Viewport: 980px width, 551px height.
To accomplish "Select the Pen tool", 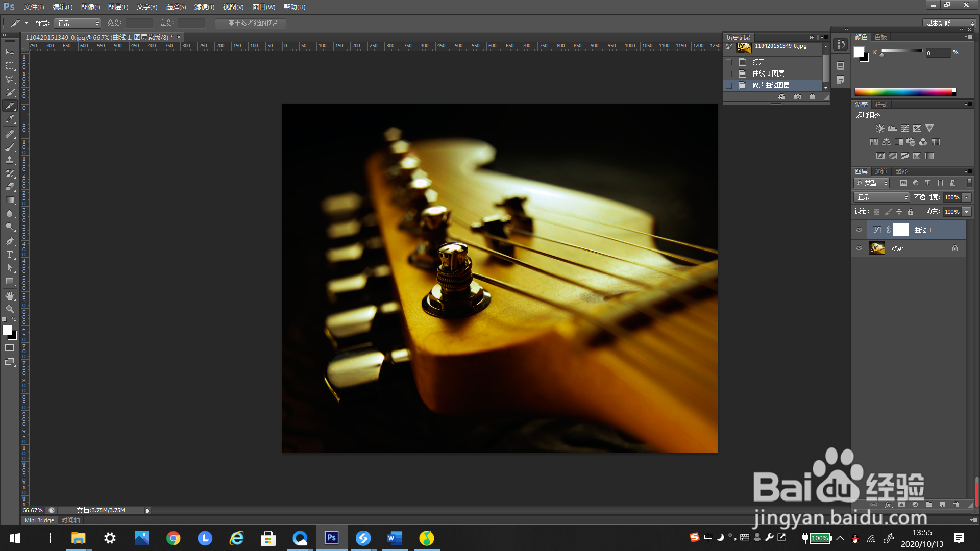I will (10, 241).
